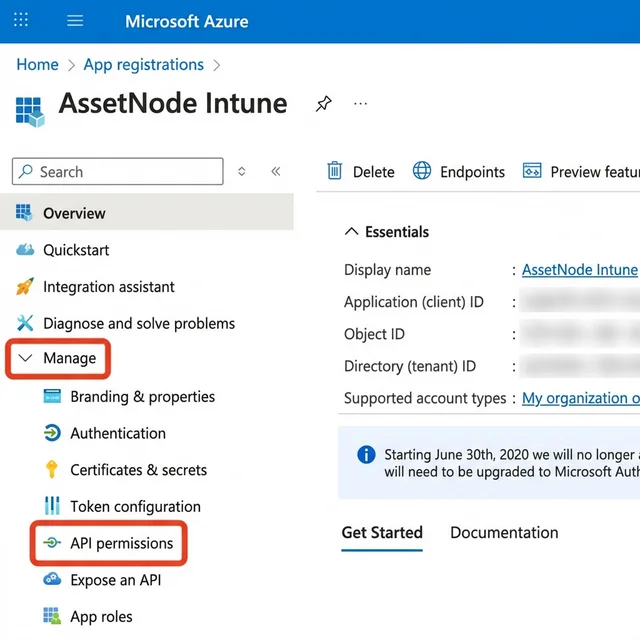Click the info icon in banner

click(x=366, y=454)
